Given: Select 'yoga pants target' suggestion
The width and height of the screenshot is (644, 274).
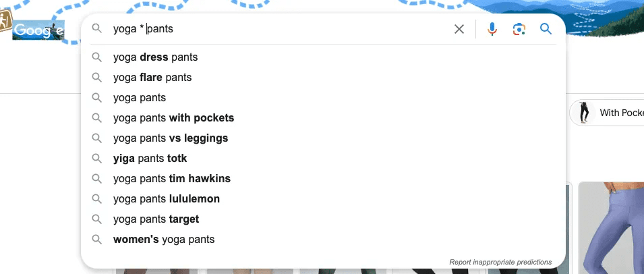Looking at the screenshot, I should click(x=156, y=219).
